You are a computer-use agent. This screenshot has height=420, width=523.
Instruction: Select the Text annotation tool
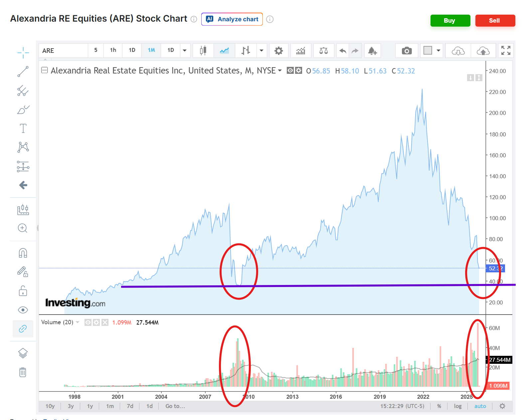[23, 128]
